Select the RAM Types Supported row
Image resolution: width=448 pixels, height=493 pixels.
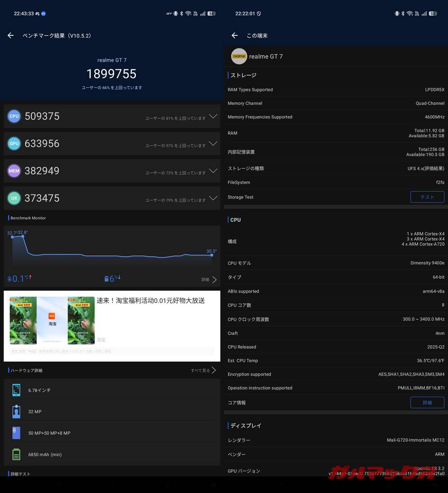click(x=336, y=90)
